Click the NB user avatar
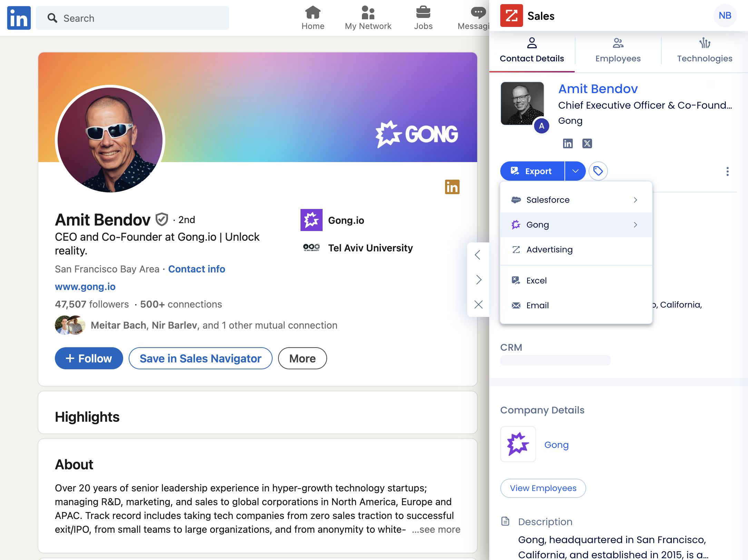 point(725,16)
